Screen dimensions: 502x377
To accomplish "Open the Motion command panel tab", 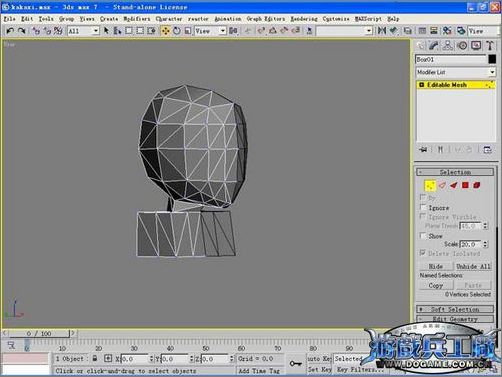I will click(462, 46).
